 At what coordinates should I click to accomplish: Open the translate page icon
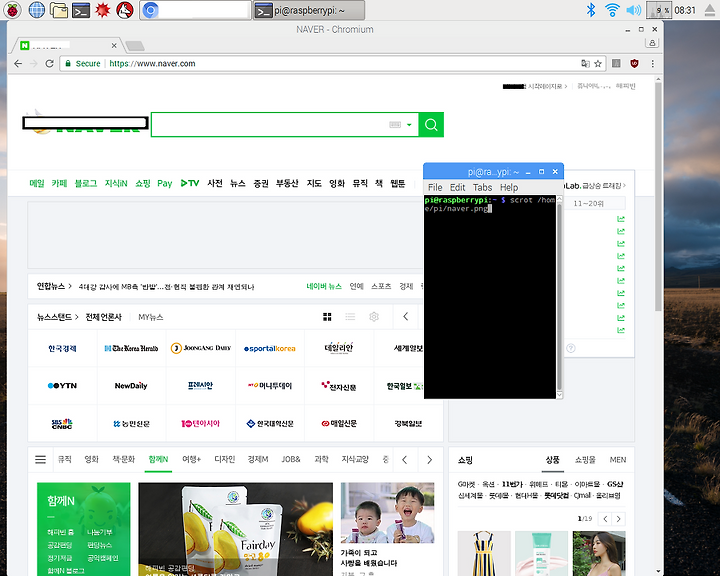pos(585,63)
